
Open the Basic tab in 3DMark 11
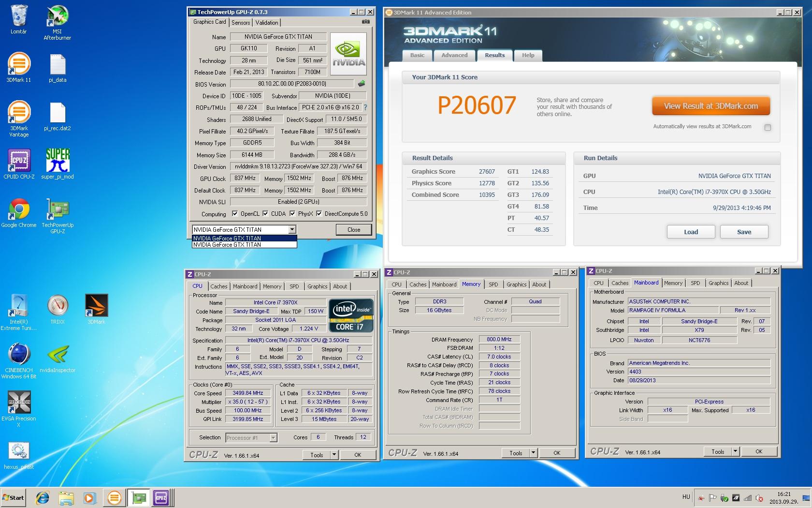[418, 56]
